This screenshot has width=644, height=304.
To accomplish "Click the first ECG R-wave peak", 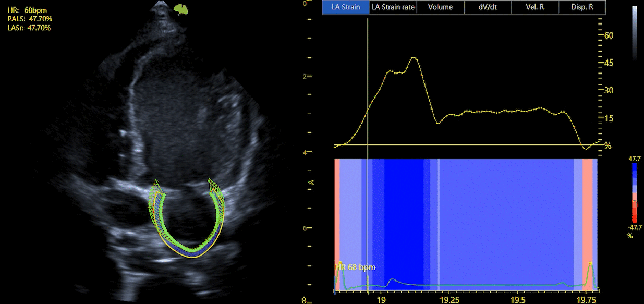I will click(x=339, y=263).
